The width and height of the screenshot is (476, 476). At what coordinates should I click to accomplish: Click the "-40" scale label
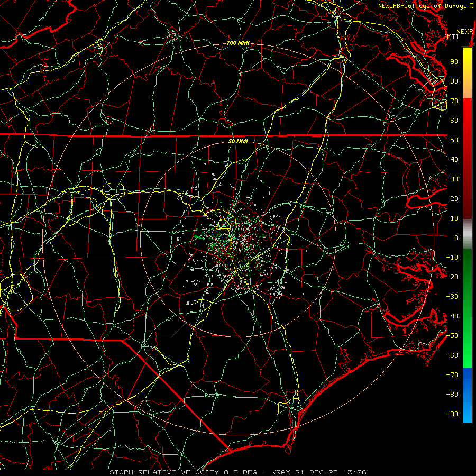(x=452, y=316)
